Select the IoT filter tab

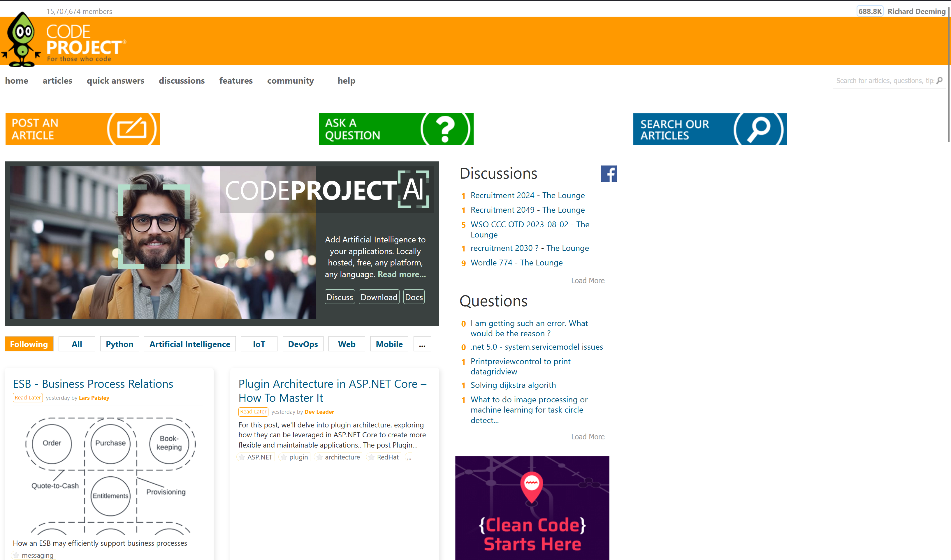point(259,344)
